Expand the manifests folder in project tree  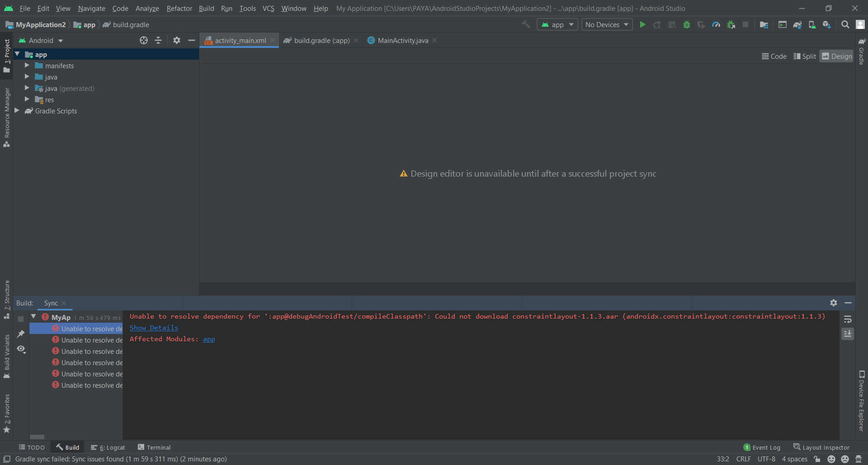(27, 66)
